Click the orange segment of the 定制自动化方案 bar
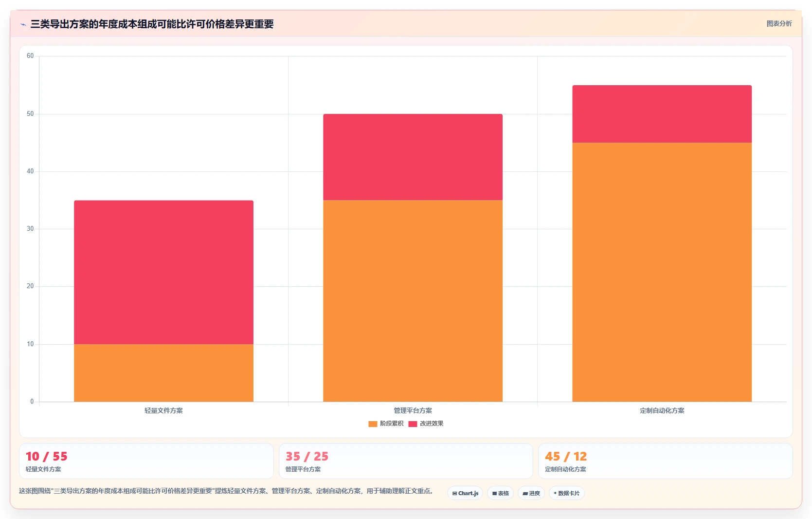This screenshot has width=812, height=519. click(x=662, y=272)
